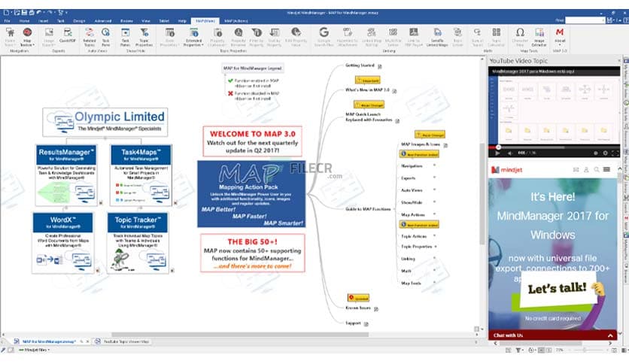Click YouTube video settings gear icon
The width and height of the screenshot is (629, 364).
(x=605, y=153)
